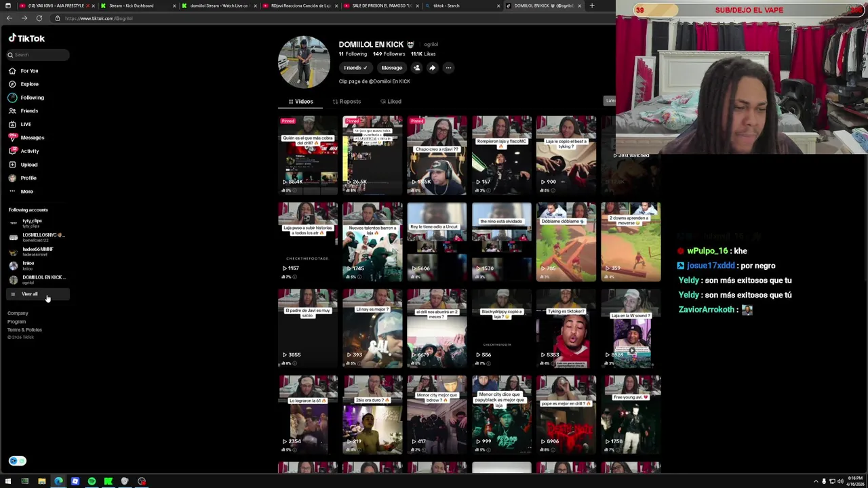Screen dimensions: 868x488
Task: Open the video with 1157 views
Action: 308,242
